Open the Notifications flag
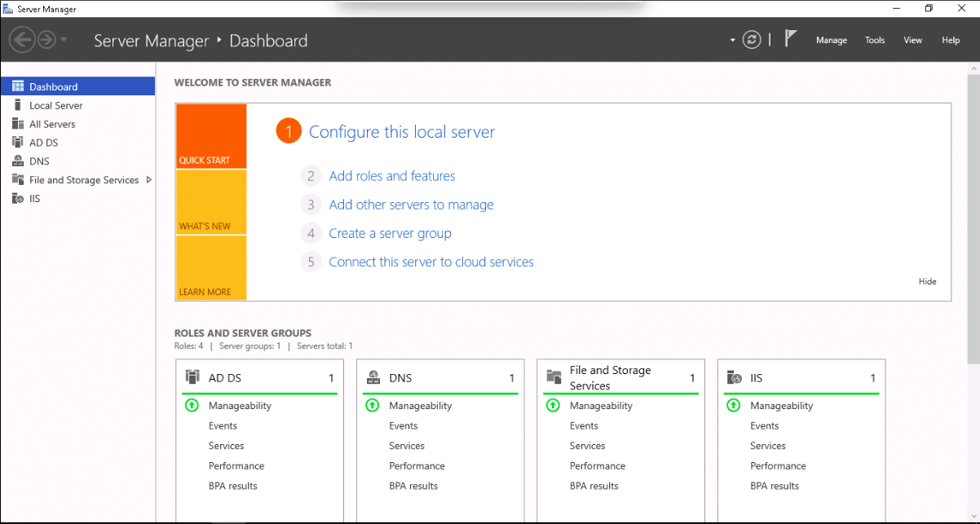Image resolution: width=980 pixels, height=524 pixels. (x=790, y=38)
